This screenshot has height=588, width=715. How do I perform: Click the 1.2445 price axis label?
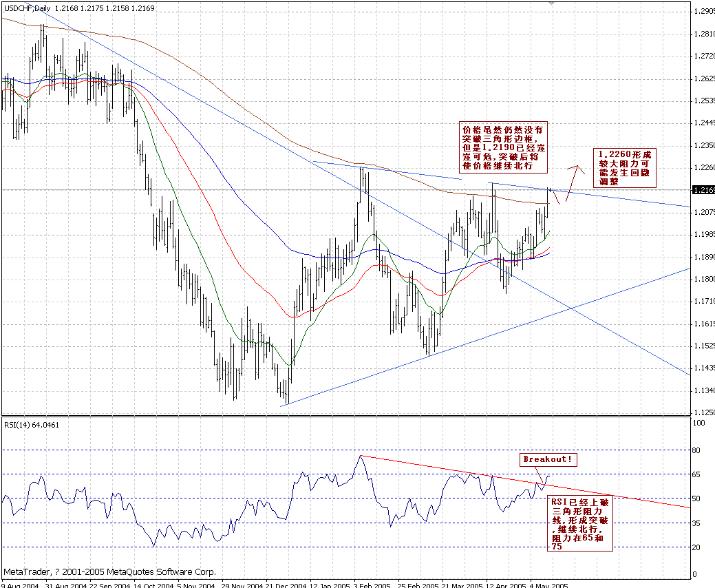704,123
